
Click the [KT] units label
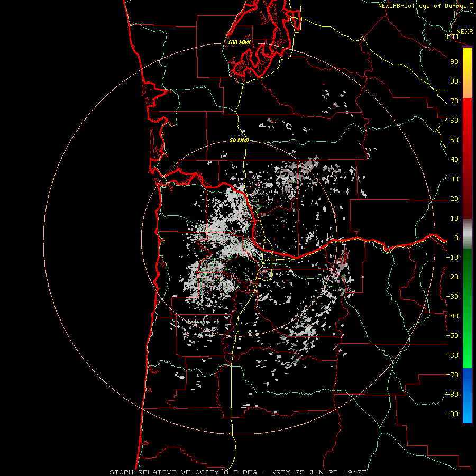click(x=452, y=36)
